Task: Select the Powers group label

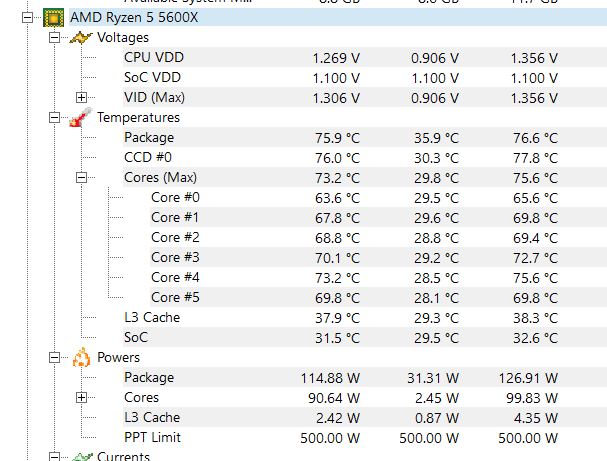Action: click(118, 357)
